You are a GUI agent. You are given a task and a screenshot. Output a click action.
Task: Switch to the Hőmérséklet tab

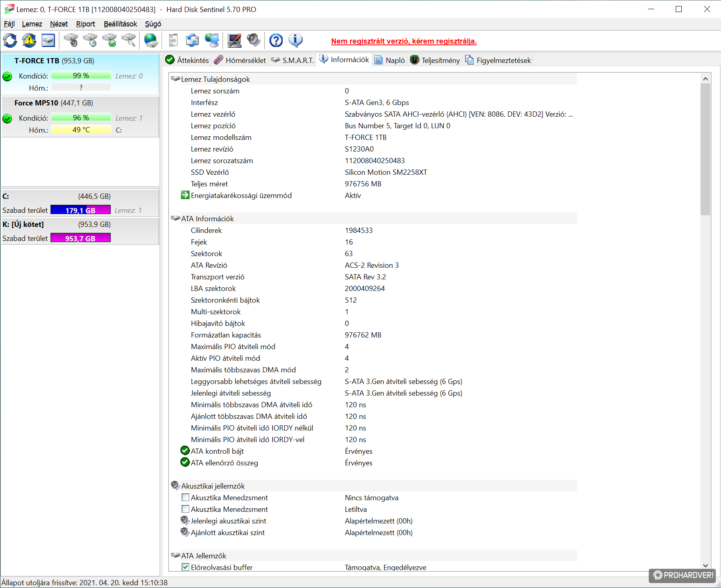pyautogui.click(x=240, y=60)
